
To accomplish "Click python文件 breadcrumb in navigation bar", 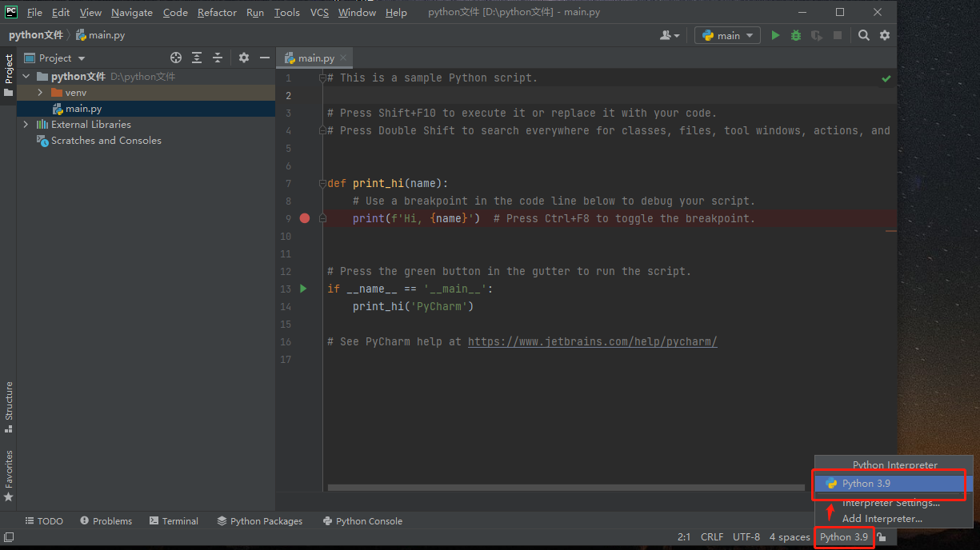I will point(36,35).
